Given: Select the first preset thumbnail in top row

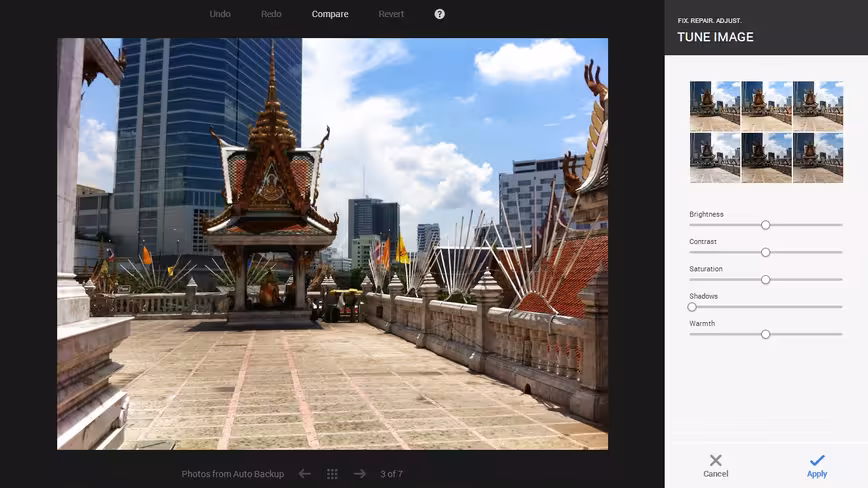Looking at the screenshot, I should tap(715, 106).
